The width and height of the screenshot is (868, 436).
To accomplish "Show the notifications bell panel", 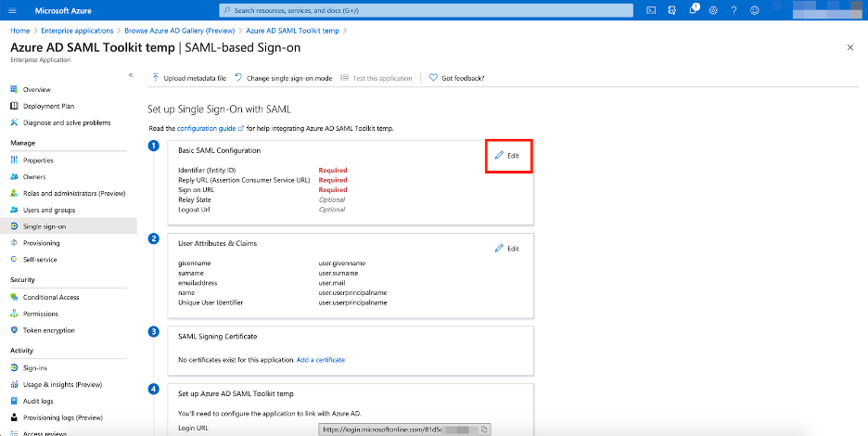I will click(x=694, y=10).
